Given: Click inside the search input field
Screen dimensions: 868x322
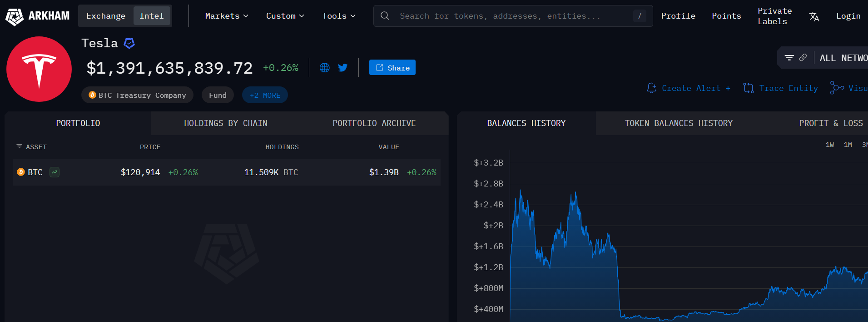Looking at the screenshot, I should (x=513, y=16).
